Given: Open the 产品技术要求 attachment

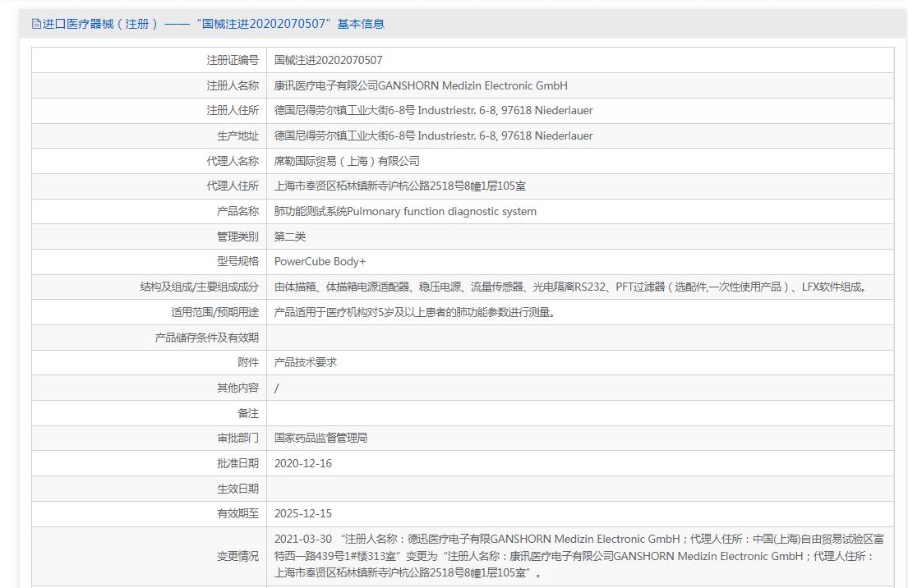Looking at the screenshot, I should 305,362.
